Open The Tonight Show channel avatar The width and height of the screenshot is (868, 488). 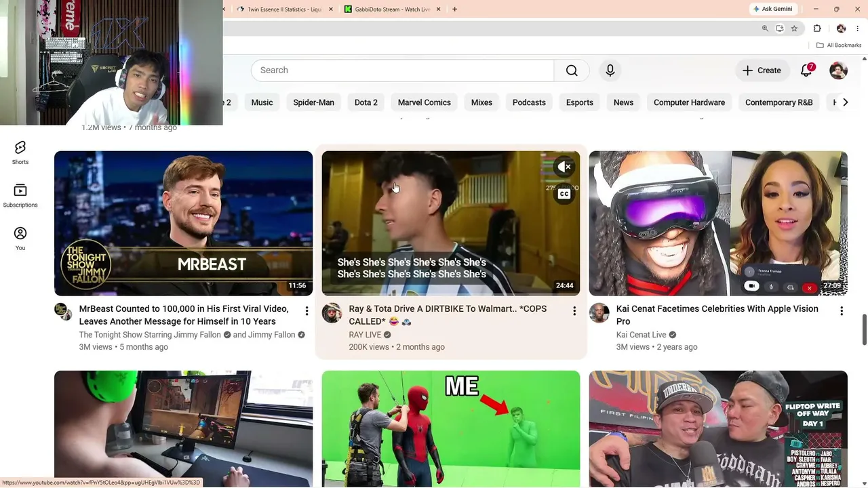tap(64, 312)
